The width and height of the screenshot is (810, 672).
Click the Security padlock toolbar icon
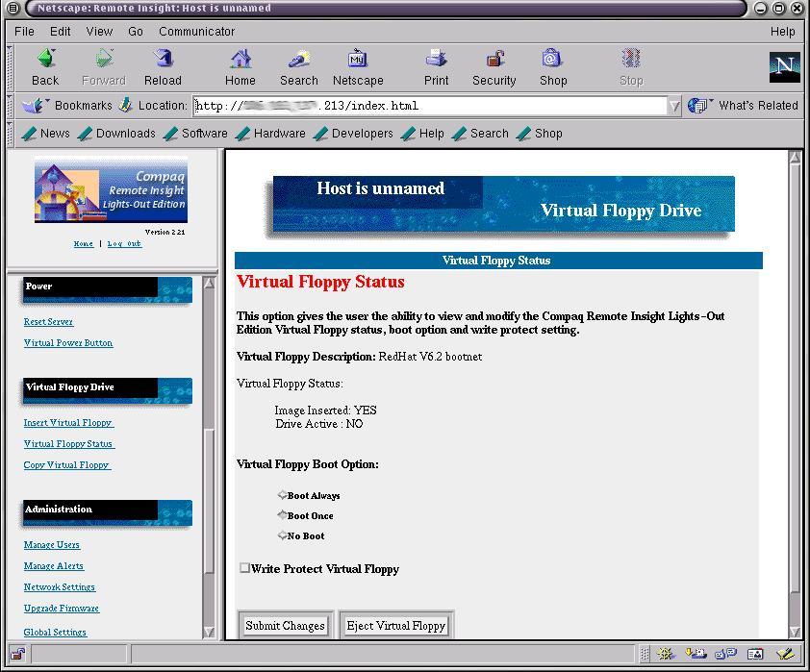pyautogui.click(x=494, y=65)
